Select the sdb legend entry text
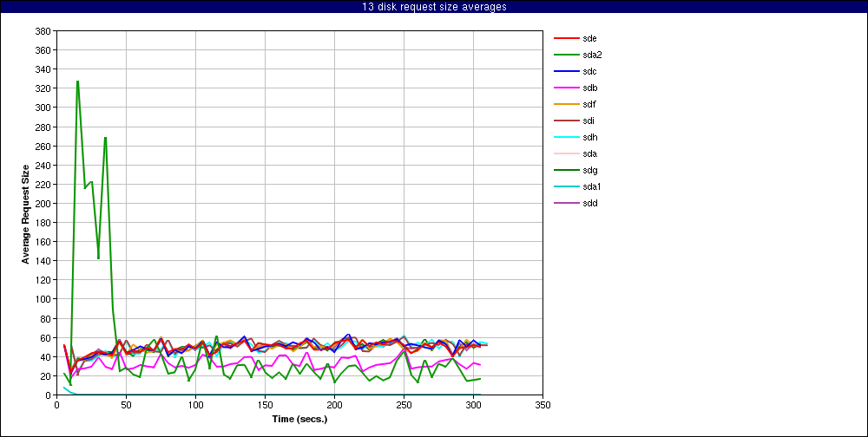This screenshot has height=437, width=868. pyautogui.click(x=589, y=88)
